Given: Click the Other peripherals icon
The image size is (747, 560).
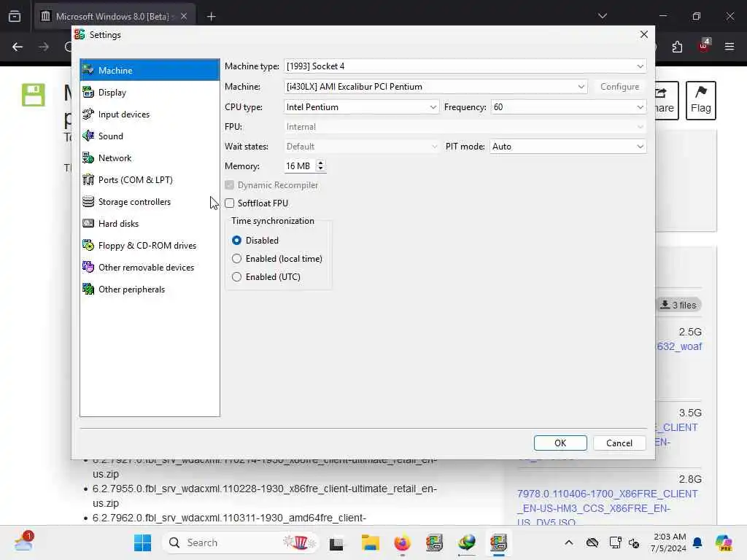Looking at the screenshot, I should 88,289.
